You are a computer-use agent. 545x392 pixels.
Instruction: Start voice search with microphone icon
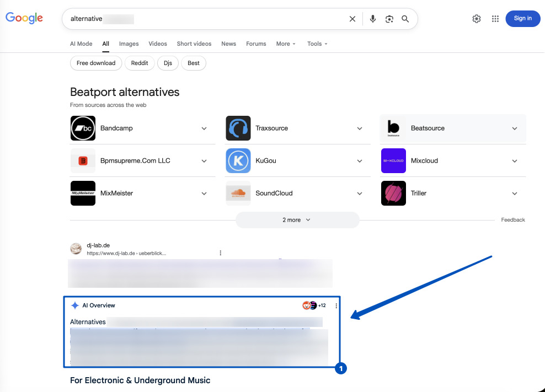click(373, 19)
